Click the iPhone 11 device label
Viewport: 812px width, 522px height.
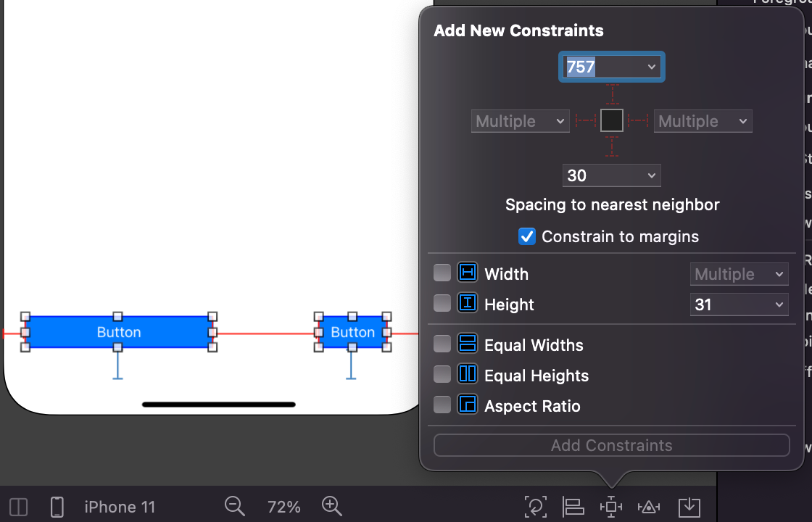[120, 507]
